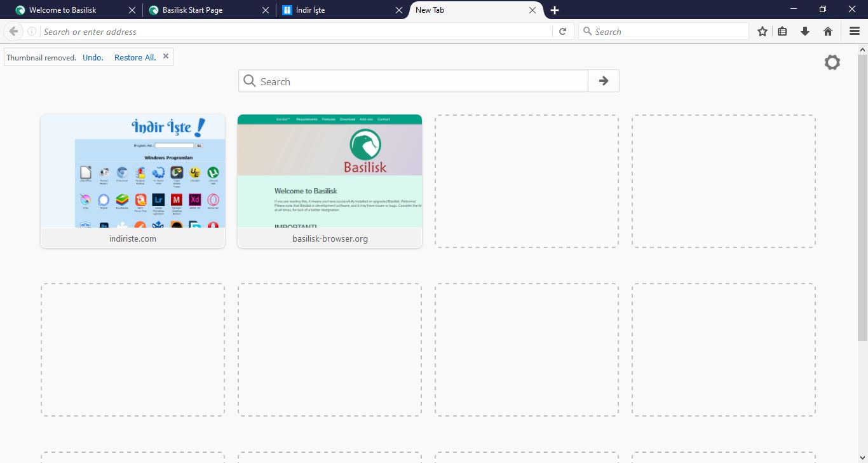868x463 pixels.
Task: Open a new tab with plus
Action: (x=555, y=10)
